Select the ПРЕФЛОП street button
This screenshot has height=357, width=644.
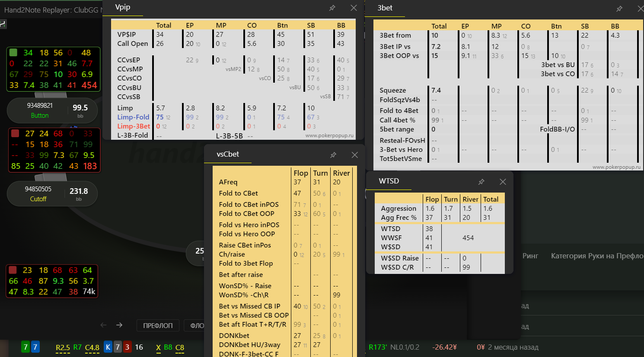tap(158, 325)
